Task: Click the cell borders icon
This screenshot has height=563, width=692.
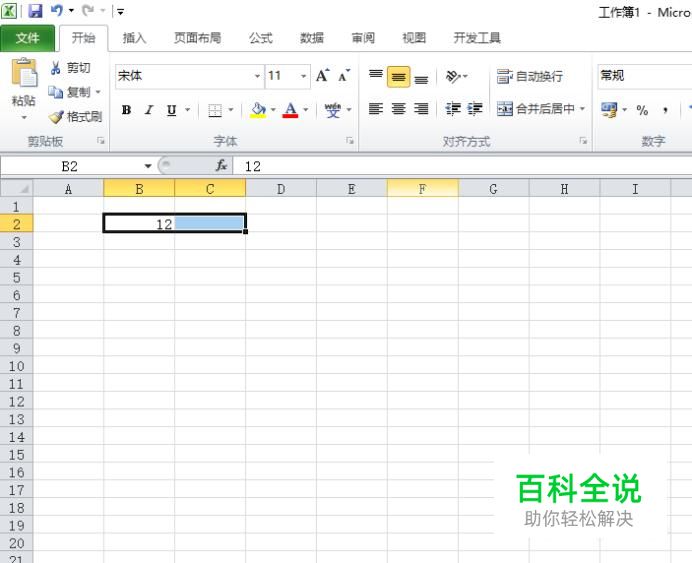Action: [x=215, y=110]
